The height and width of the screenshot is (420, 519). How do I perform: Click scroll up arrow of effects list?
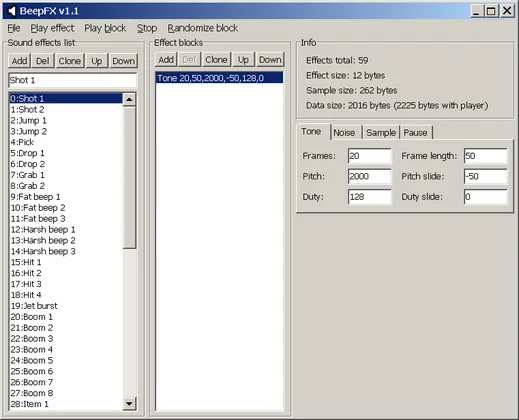129,99
